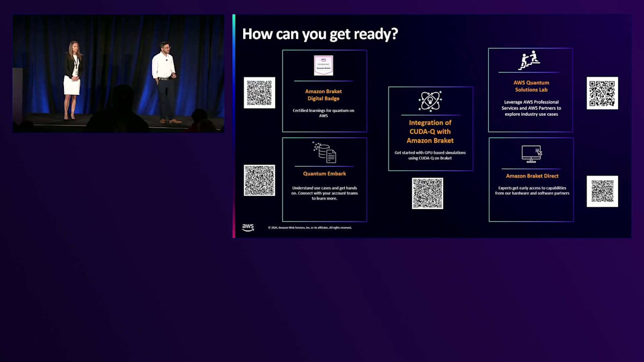Select the QR code below CUDA-Q card

click(428, 194)
